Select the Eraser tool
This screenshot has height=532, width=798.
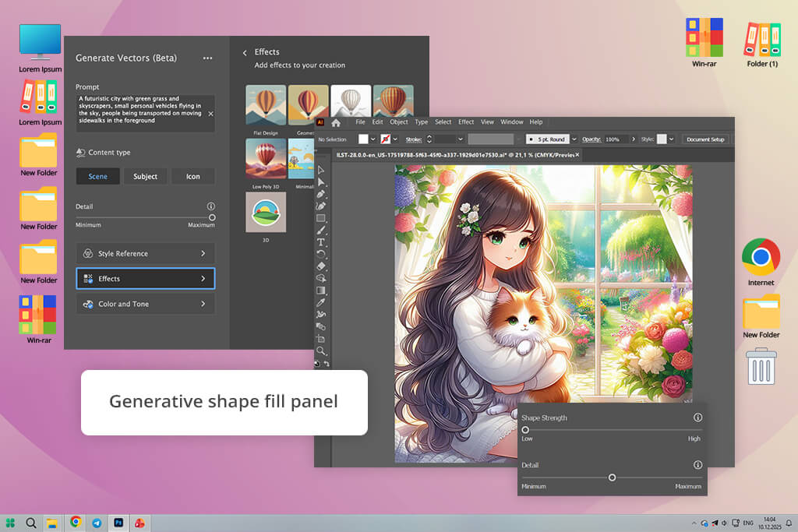pyautogui.click(x=321, y=266)
